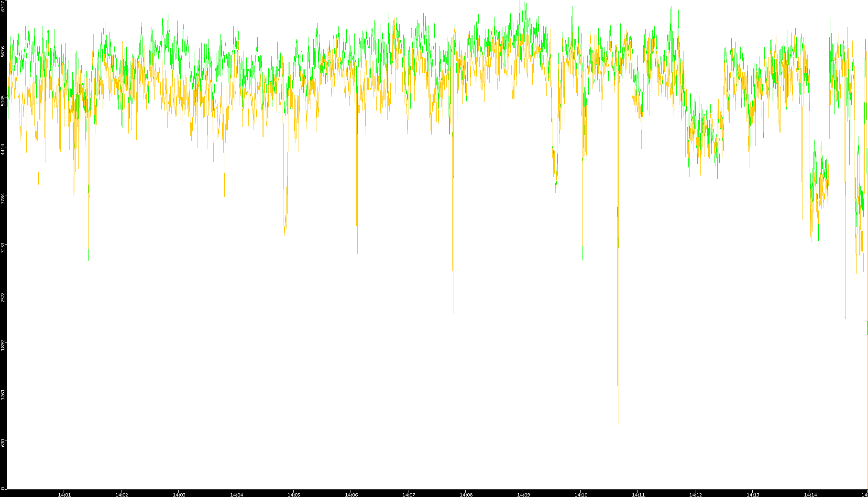
Task: Select the 14:05 tick on time axis
Action: pyautogui.click(x=294, y=495)
